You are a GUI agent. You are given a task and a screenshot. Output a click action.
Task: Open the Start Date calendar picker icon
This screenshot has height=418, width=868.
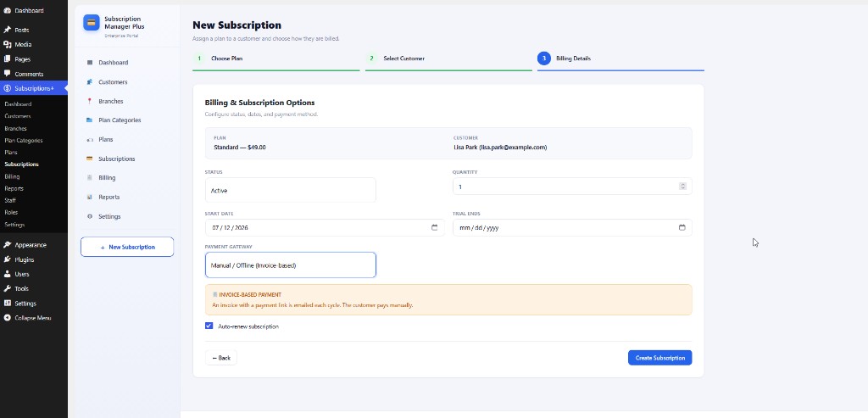435,227
